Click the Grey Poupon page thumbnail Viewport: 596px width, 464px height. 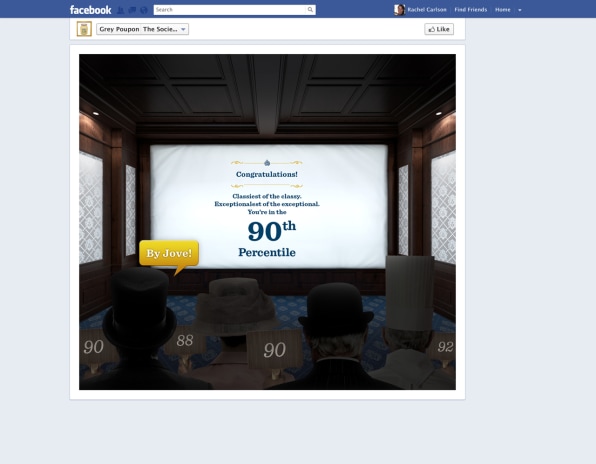pyautogui.click(x=84, y=29)
